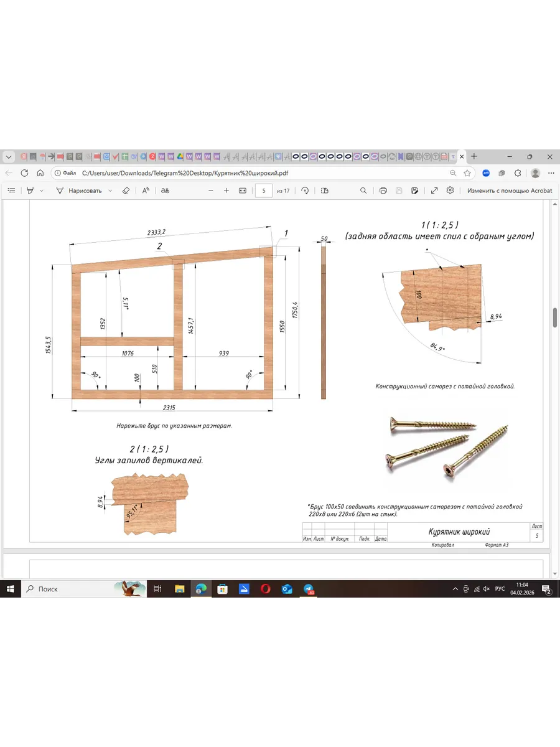Click the print PDF icon
Image resolution: width=560 pixels, height=747 pixels.
[383, 190]
